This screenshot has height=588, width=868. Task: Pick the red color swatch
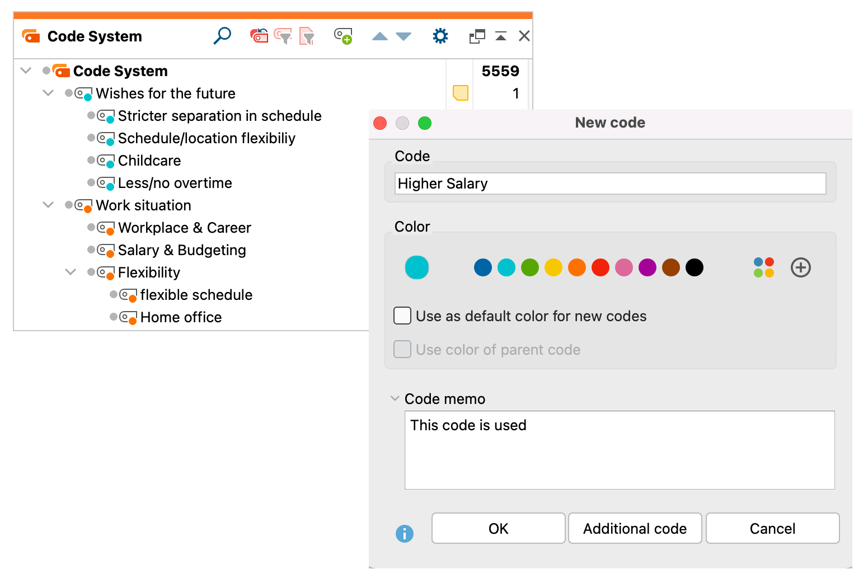point(600,267)
